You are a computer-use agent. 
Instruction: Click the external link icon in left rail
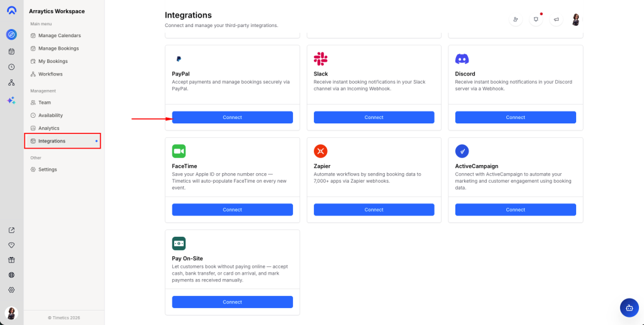(11, 230)
